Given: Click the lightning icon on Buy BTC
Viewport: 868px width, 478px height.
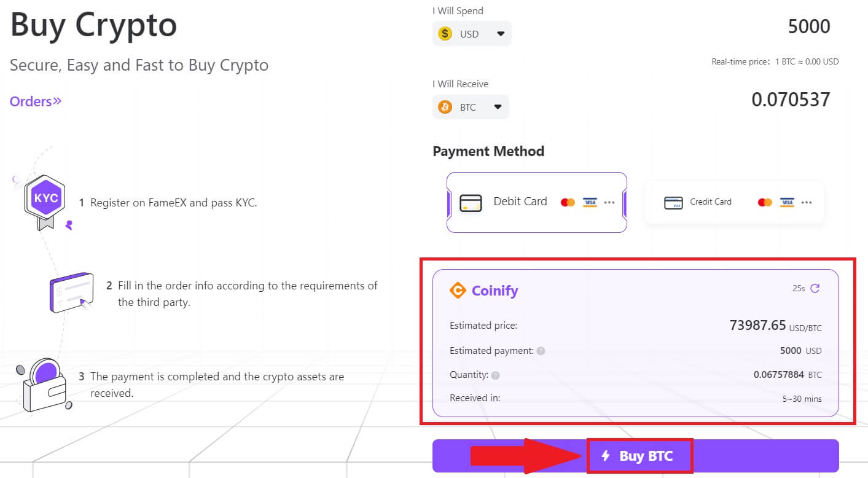Looking at the screenshot, I should coord(607,456).
